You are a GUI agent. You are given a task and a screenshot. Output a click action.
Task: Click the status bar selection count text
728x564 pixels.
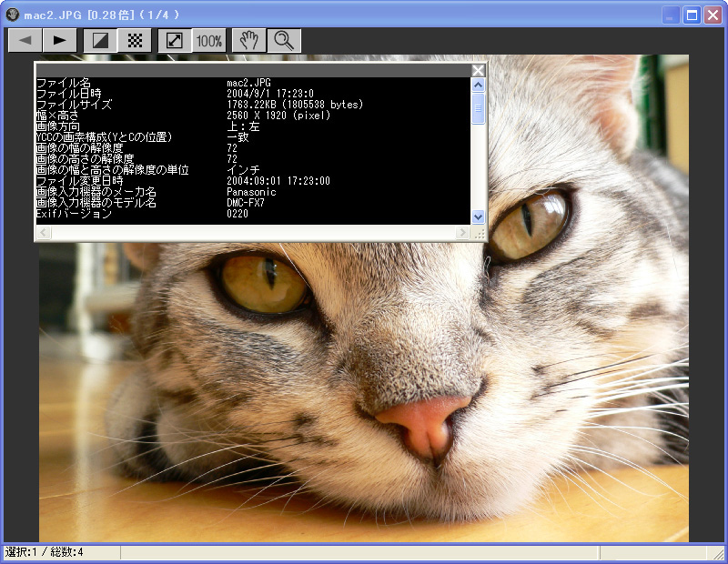pyautogui.click(x=45, y=552)
